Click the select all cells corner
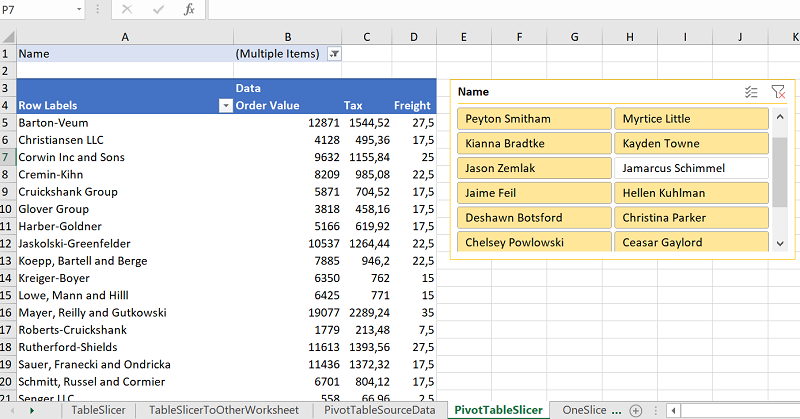Image resolution: width=800 pixels, height=419 pixels. click(x=8, y=37)
